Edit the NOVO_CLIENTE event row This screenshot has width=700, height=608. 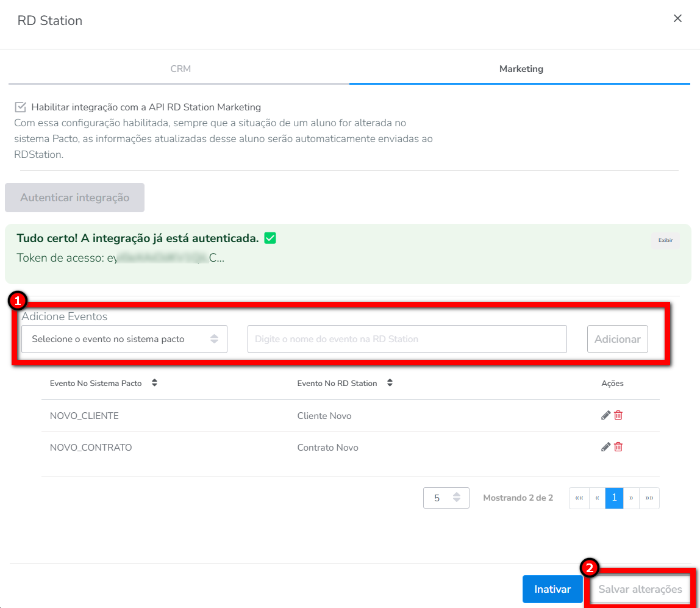click(x=605, y=415)
